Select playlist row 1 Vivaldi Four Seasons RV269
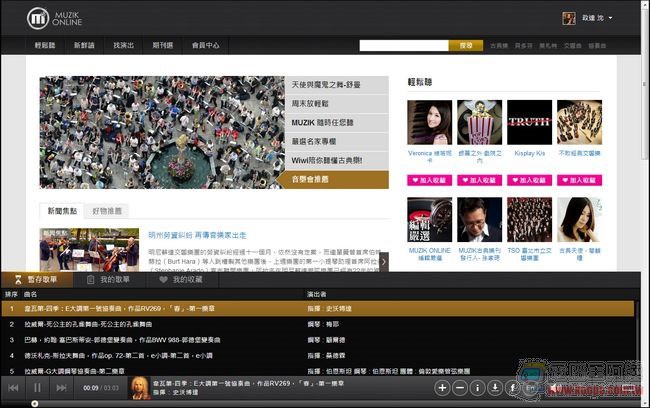 [x=318, y=308]
